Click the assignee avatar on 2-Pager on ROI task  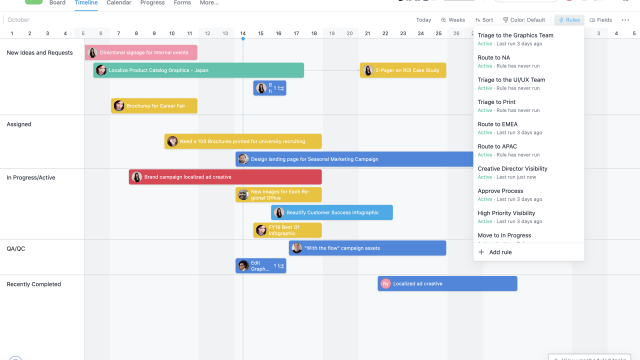[368, 70]
